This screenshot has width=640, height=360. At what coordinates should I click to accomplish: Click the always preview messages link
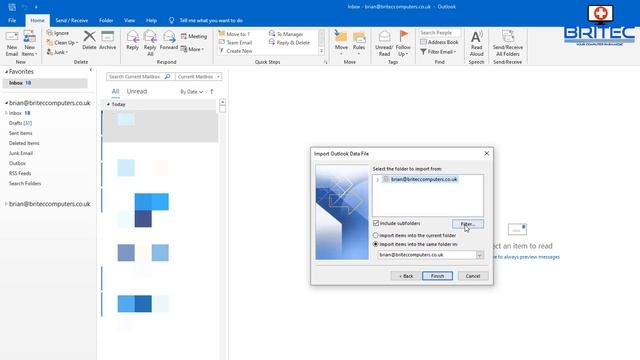tap(527, 257)
